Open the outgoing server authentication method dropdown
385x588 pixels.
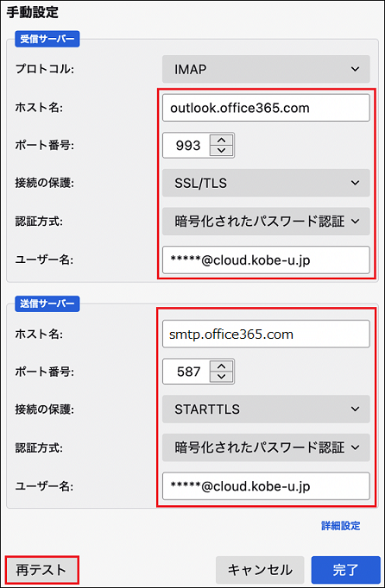266,447
